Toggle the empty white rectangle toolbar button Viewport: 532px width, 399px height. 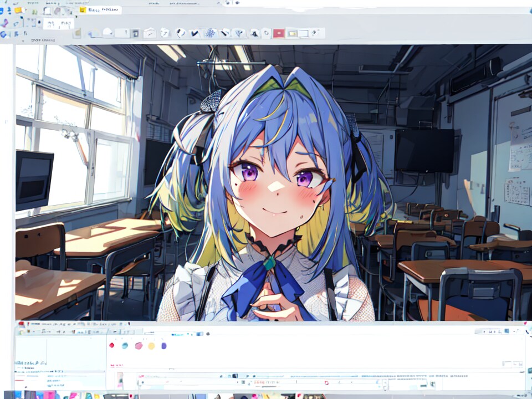click(303, 33)
